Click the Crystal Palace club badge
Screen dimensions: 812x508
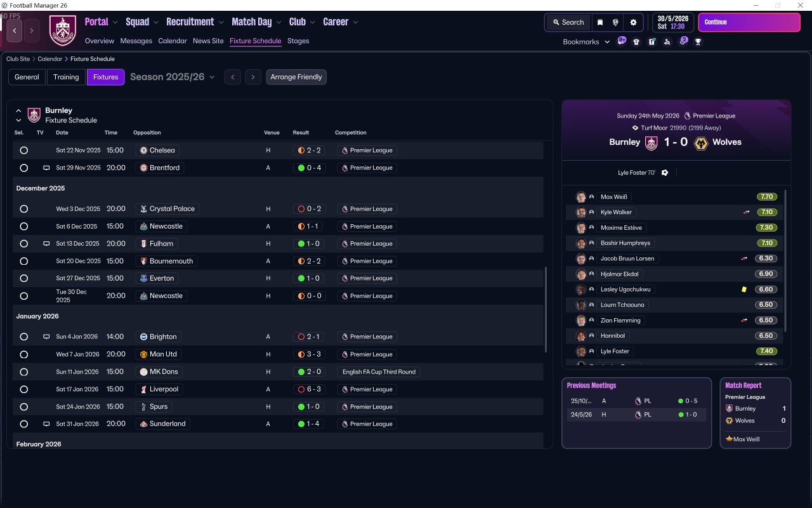click(143, 209)
